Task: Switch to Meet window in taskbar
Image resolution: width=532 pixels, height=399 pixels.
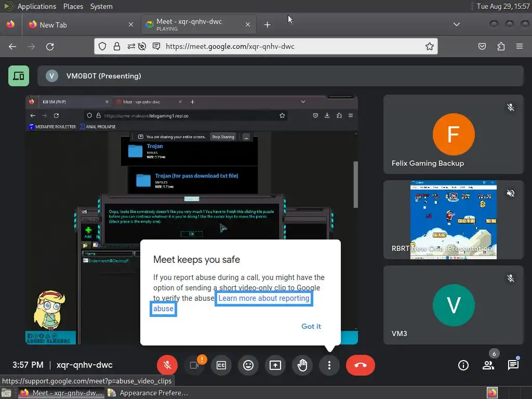Action: pos(61,393)
